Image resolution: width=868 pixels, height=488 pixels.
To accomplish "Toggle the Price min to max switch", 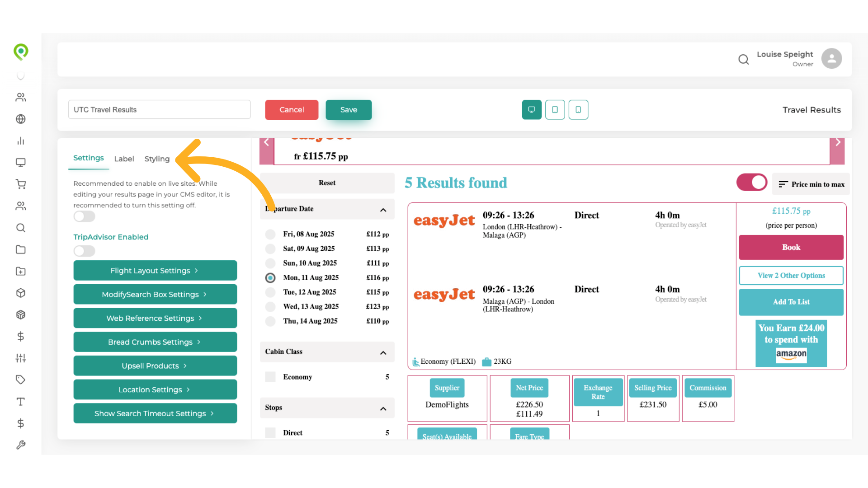I will coord(751,183).
